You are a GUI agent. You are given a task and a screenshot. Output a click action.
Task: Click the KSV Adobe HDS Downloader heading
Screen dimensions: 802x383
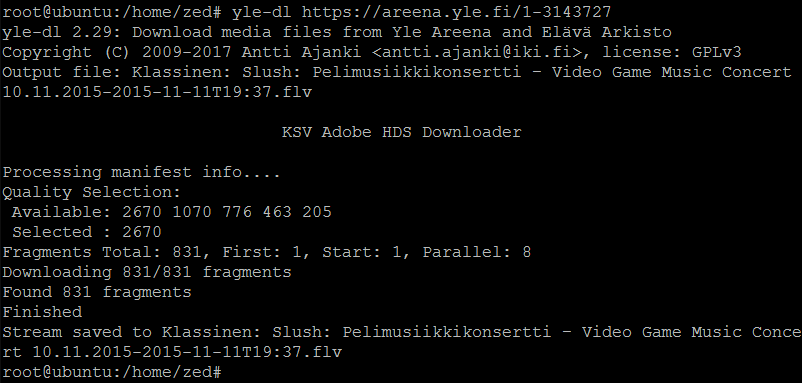click(402, 132)
